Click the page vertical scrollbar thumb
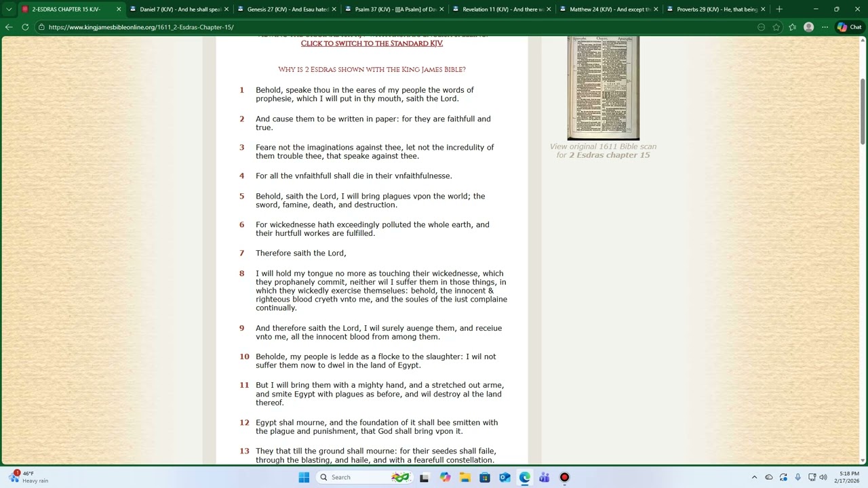This screenshot has width=868, height=488. pyautogui.click(x=863, y=112)
